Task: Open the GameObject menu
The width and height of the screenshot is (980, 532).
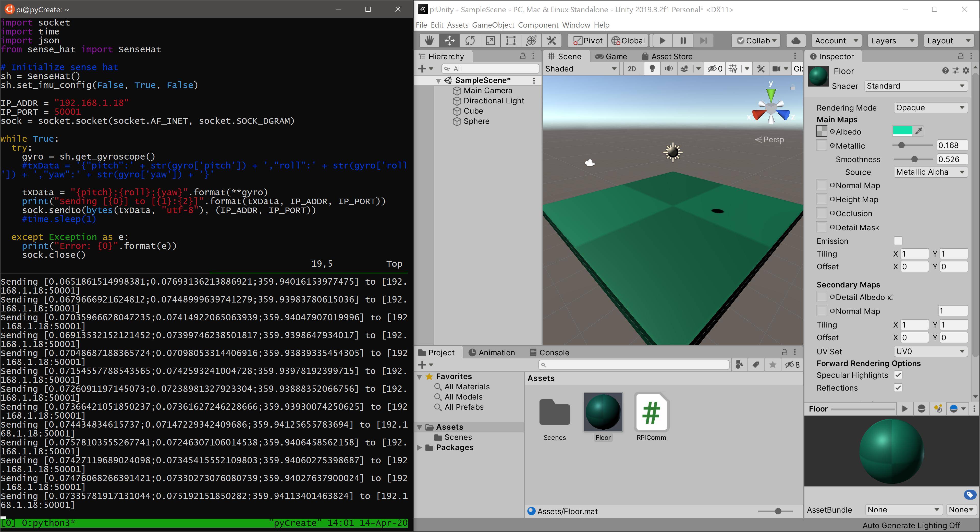Action: tap(493, 25)
